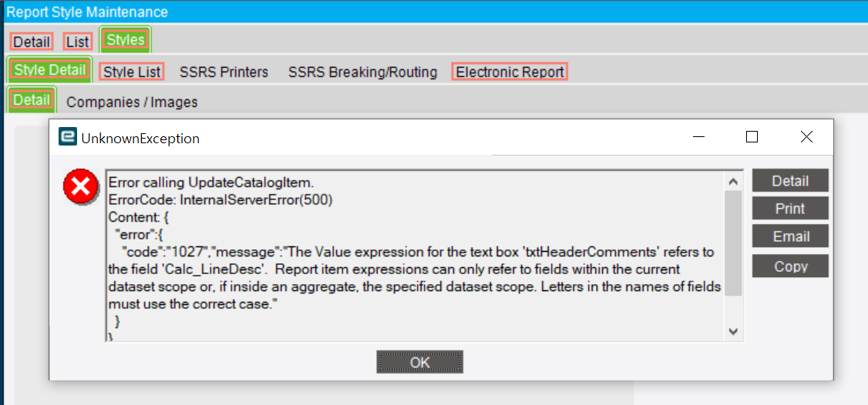Image resolution: width=868 pixels, height=405 pixels.
Task: Switch to the Style List tab
Action: click(132, 72)
